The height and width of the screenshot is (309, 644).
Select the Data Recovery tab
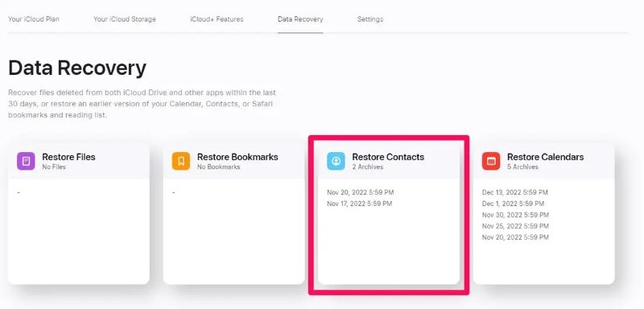(x=300, y=19)
